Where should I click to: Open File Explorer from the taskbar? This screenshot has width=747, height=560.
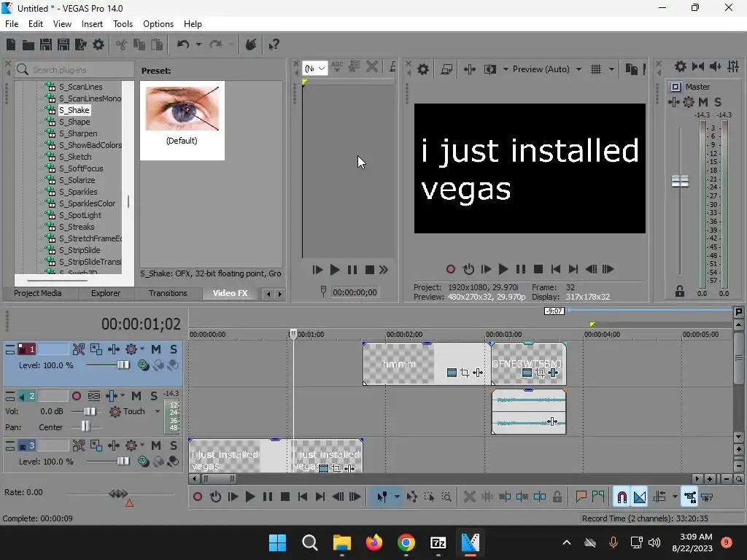tap(341, 542)
